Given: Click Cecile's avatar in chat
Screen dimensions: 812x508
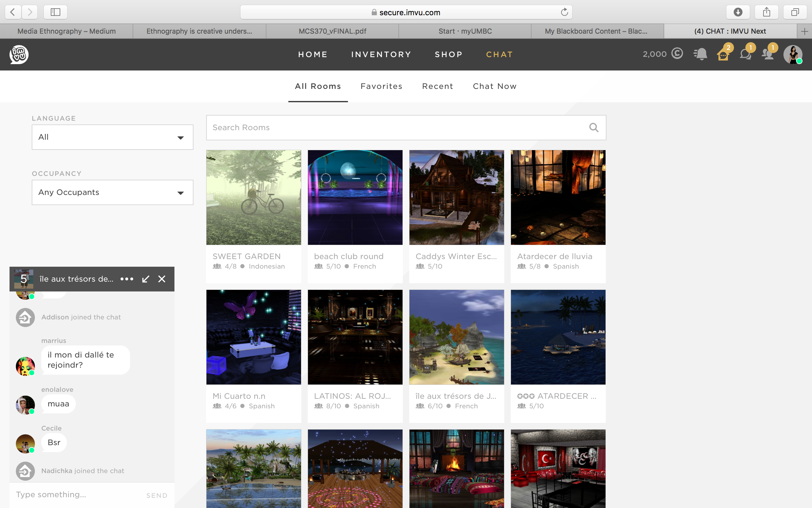Looking at the screenshot, I should 25,444.
